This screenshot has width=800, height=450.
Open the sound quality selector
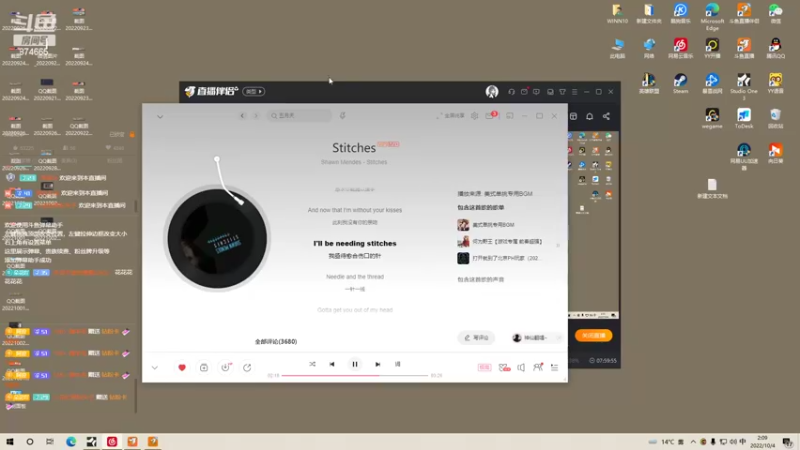484,367
